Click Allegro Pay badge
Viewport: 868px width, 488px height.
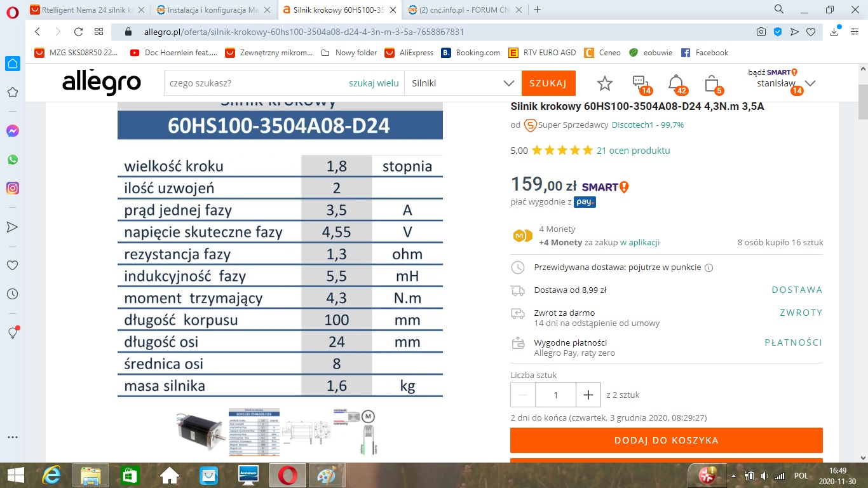(x=585, y=202)
